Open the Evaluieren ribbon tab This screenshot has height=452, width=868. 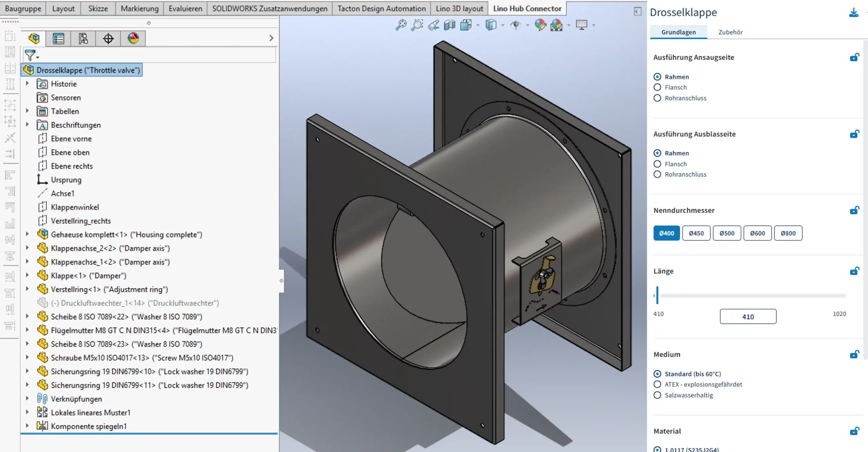point(185,8)
